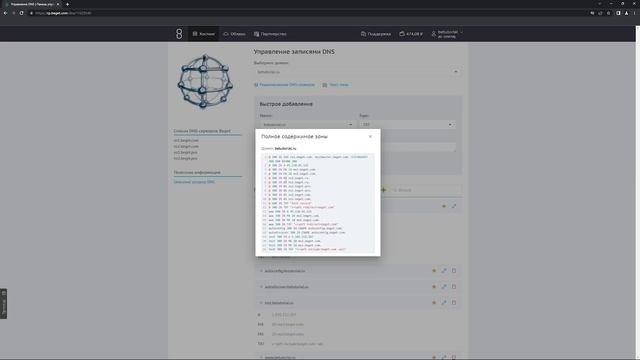Click ns1.beget.pro in DNS servers list
The image size is (640, 360).
185,152
